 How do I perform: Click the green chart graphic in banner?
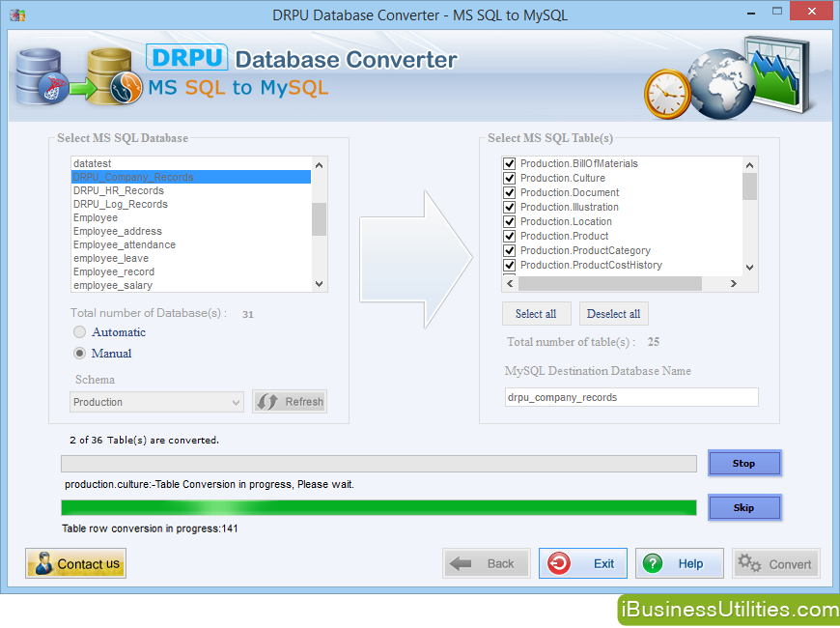pos(780,74)
